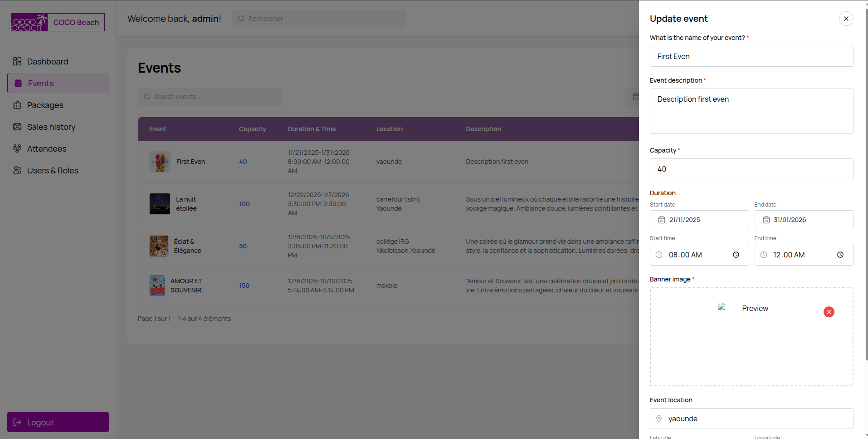Click the Users & Roles icon
This screenshot has width=868, height=439.
(x=17, y=170)
